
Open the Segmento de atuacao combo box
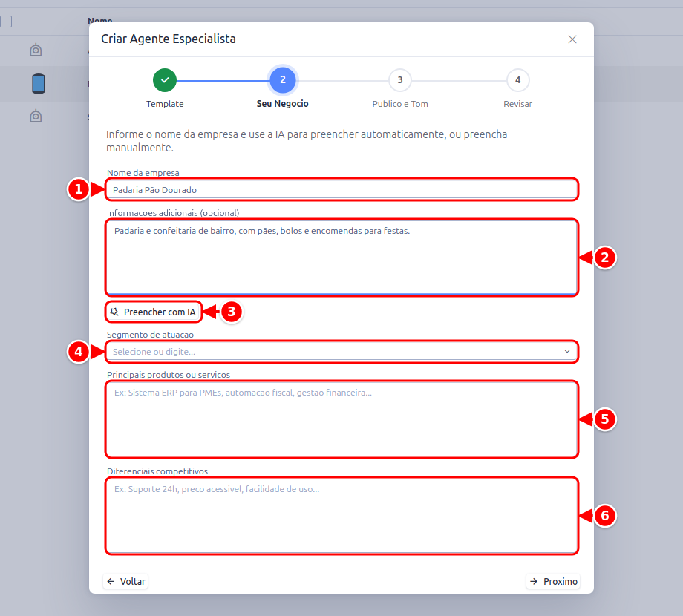coord(341,351)
